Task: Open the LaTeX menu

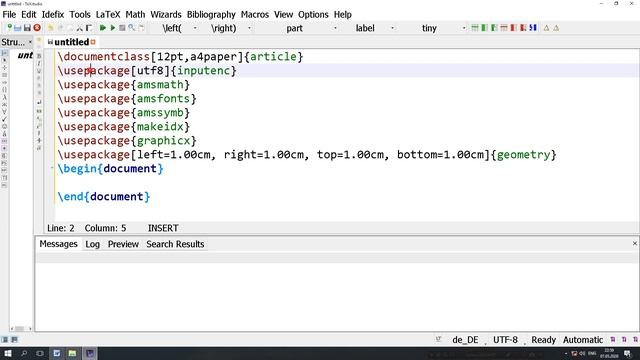Action: point(108,14)
